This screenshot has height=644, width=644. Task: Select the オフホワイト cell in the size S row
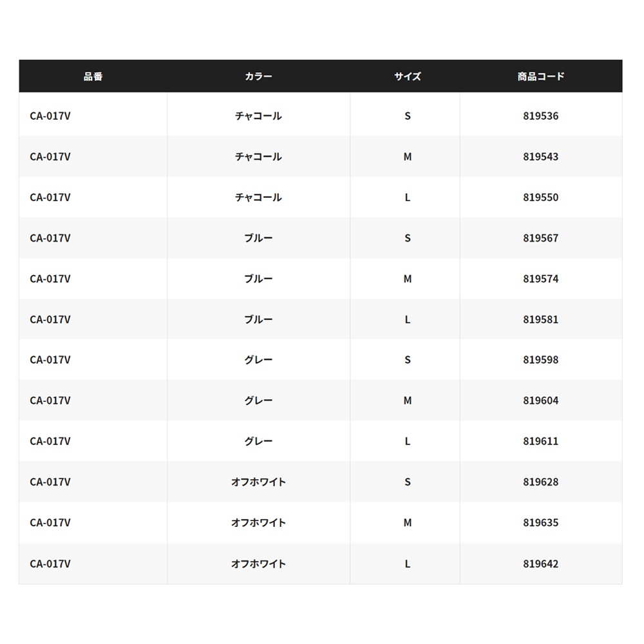click(x=258, y=482)
